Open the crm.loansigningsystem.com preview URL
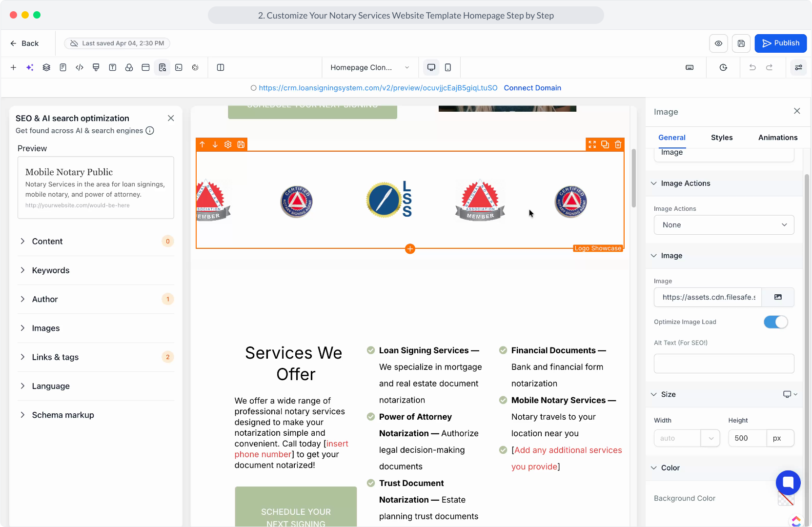The width and height of the screenshot is (812, 527). click(378, 88)
